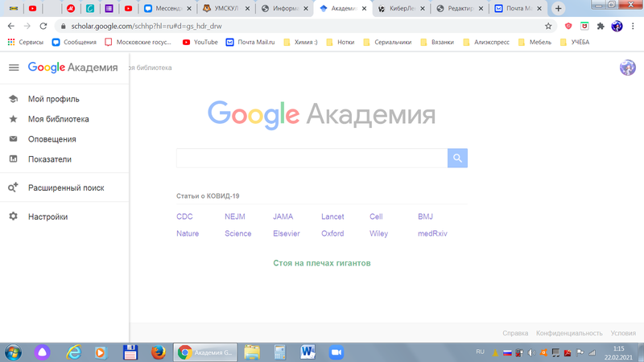
Task: Open NEJM COVID-19 articles link
Action: (235, 216)
